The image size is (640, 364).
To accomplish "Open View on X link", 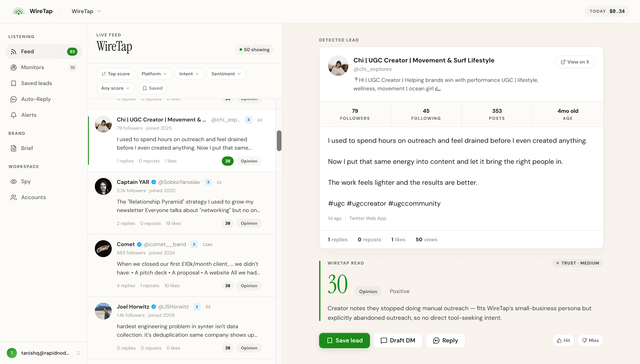I will point(575,62).
